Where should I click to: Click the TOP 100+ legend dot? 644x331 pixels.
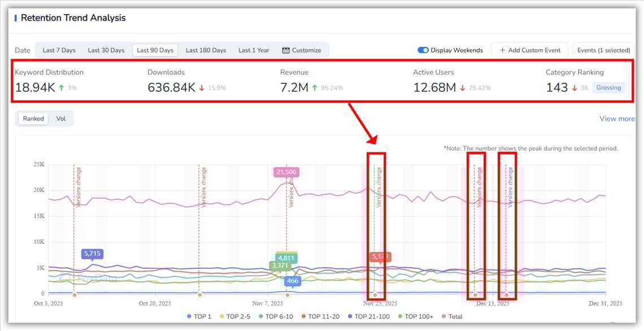(400, 317)
